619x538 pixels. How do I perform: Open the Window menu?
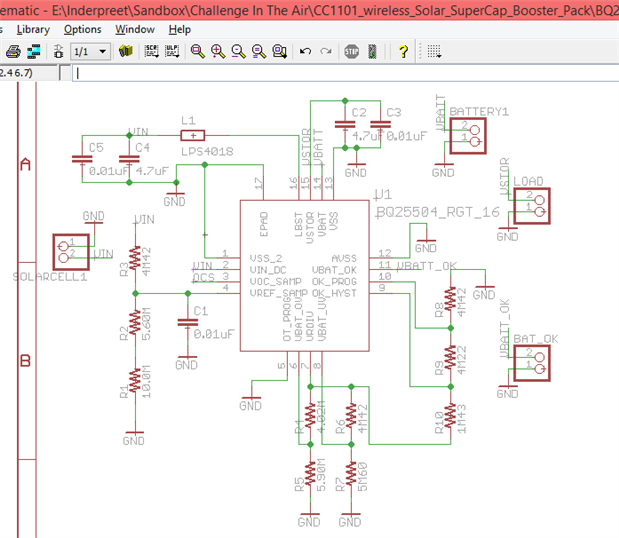[134, 30]
